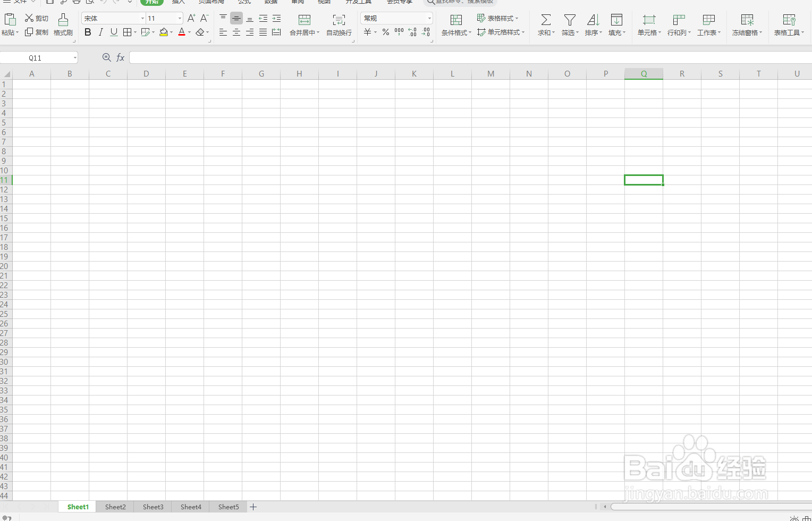Click the 行和列 rows and columns icon
812x521 pixels.
(679, 20)
